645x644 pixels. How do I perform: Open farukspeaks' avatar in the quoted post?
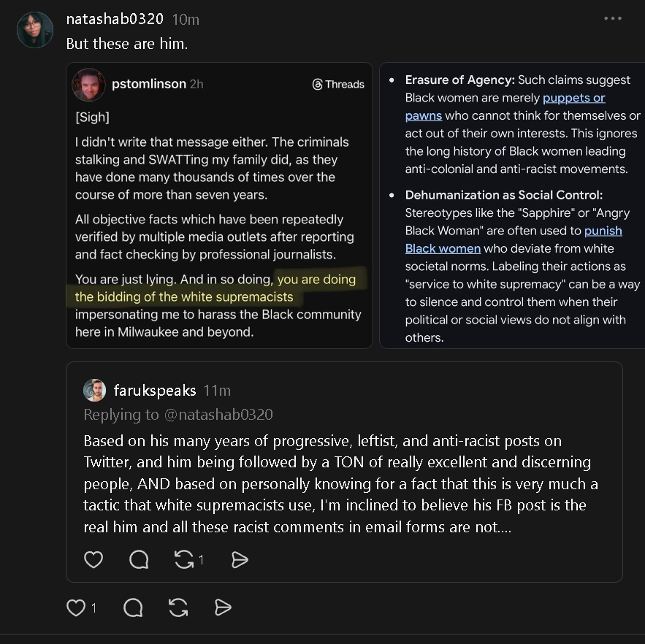[x=95, y=390]
